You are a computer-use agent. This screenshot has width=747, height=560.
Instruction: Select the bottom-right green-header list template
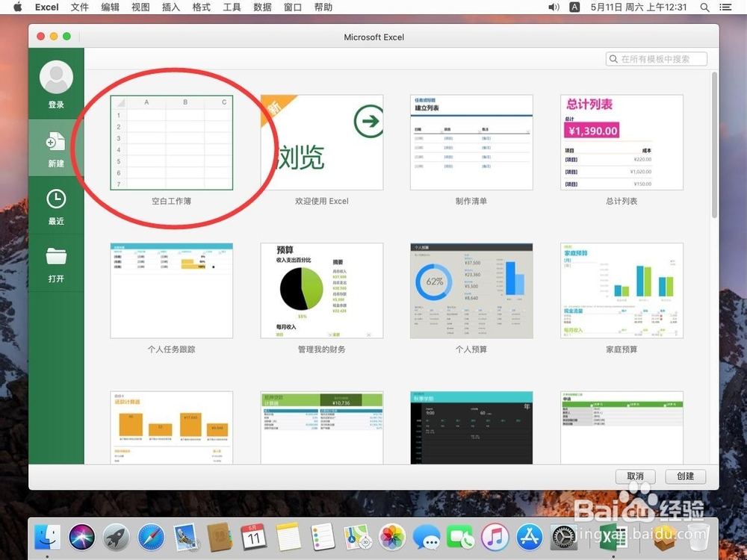[x=622, y=428]
